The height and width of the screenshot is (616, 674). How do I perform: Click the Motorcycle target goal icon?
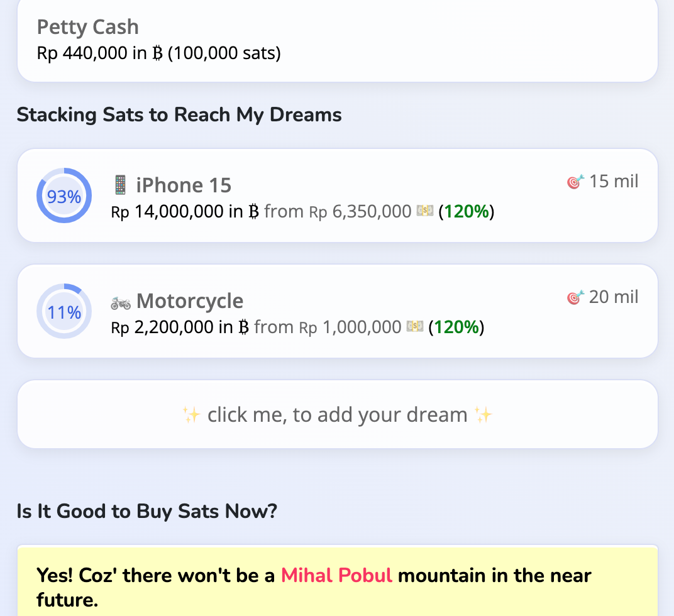(575, 297)
